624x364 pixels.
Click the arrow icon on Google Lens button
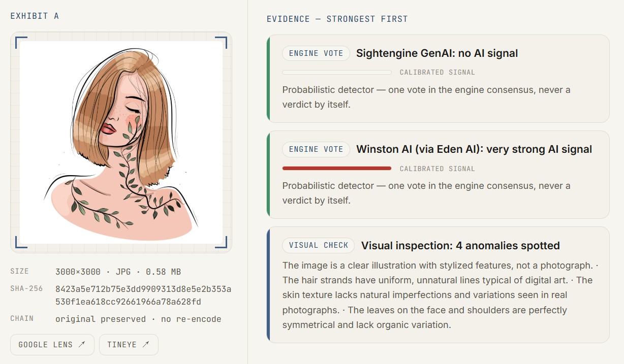point(82,345)
